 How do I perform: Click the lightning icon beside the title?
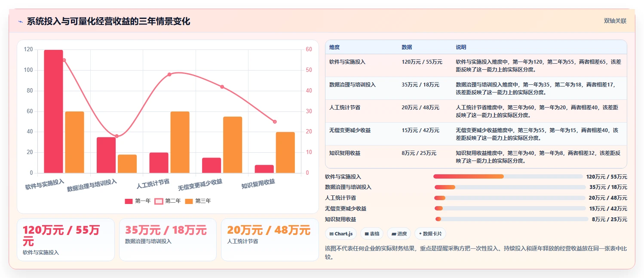click(20, 22)
